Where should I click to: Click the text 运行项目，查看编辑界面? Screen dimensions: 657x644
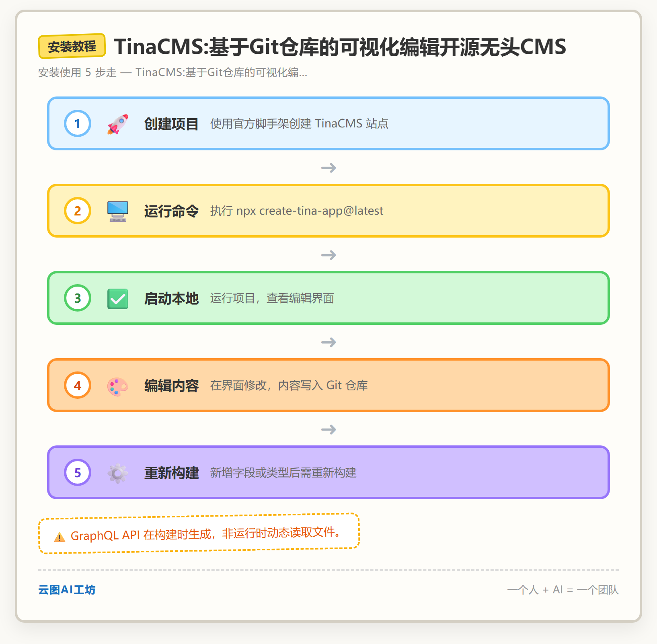click(x=272, y=298)
